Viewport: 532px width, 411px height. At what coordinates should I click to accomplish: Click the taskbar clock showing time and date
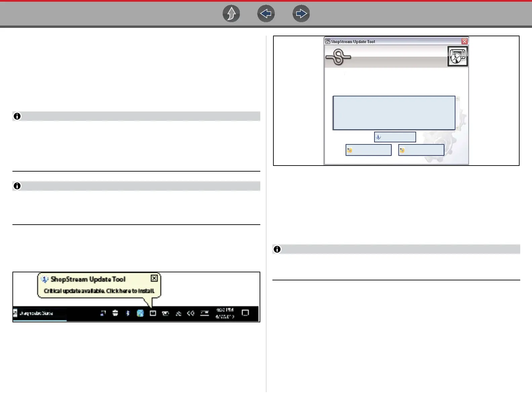click(225, 313)
